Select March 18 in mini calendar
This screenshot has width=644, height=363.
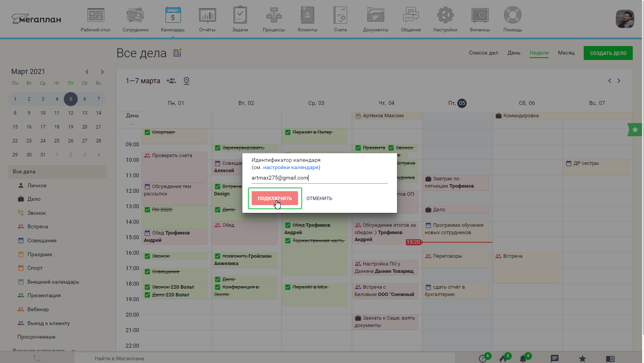tap(57, 127)
